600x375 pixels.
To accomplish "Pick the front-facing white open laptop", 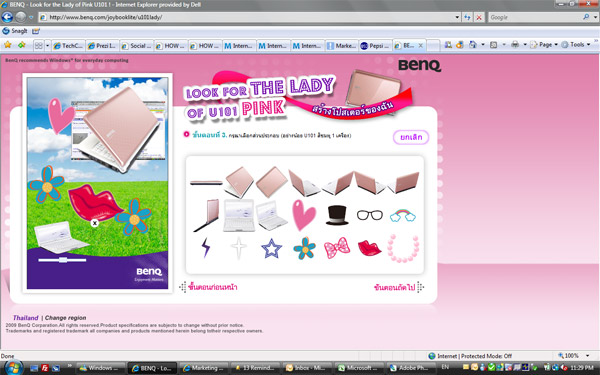I will 239,215.
